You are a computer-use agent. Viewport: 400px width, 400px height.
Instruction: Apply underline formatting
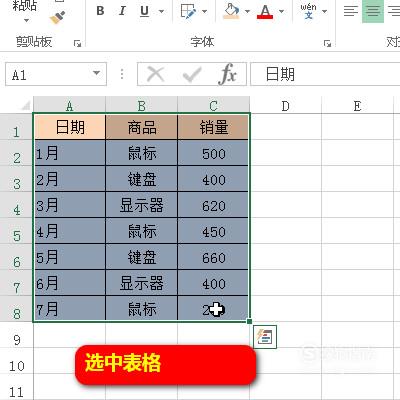144,11
